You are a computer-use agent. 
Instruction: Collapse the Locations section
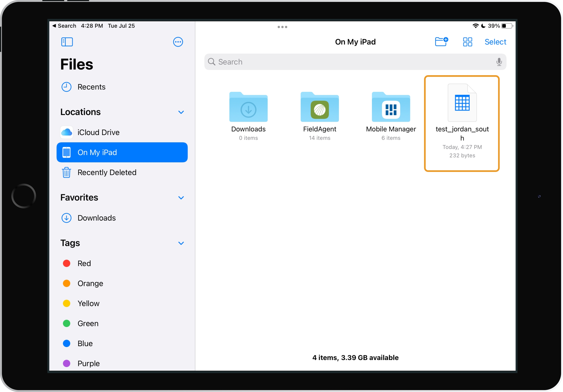tap(181, 112)
